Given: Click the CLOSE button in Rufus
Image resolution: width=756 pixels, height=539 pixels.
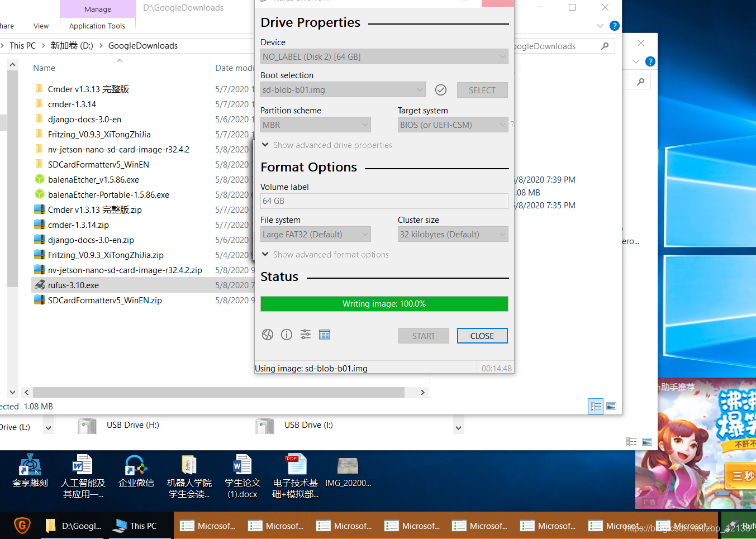Looking at the screenshot, I should 482,336.
